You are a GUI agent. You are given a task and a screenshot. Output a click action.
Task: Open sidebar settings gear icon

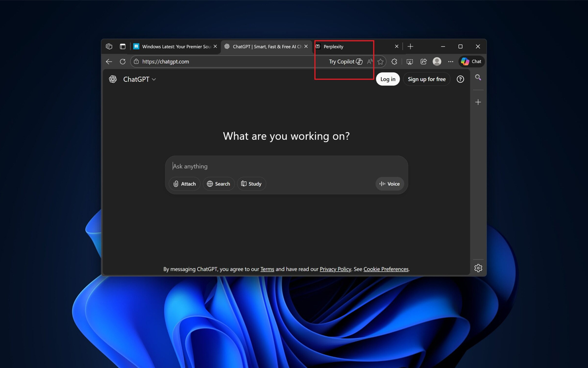pyautogui.click(x=478, y=268)
